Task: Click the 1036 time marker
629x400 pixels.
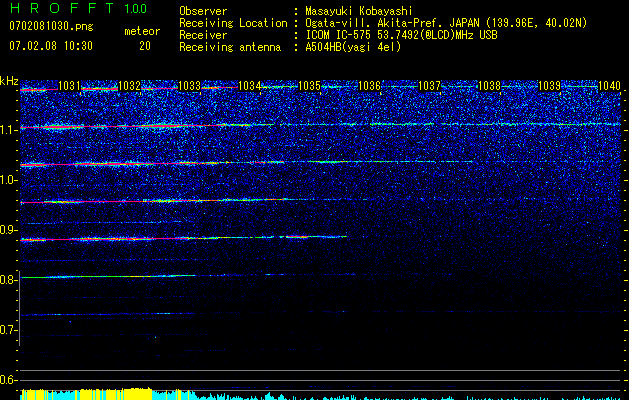Action: coord(369,86)
